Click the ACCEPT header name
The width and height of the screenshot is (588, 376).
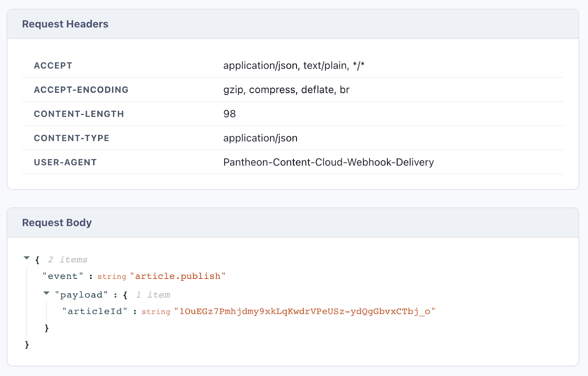click(53, 66)
